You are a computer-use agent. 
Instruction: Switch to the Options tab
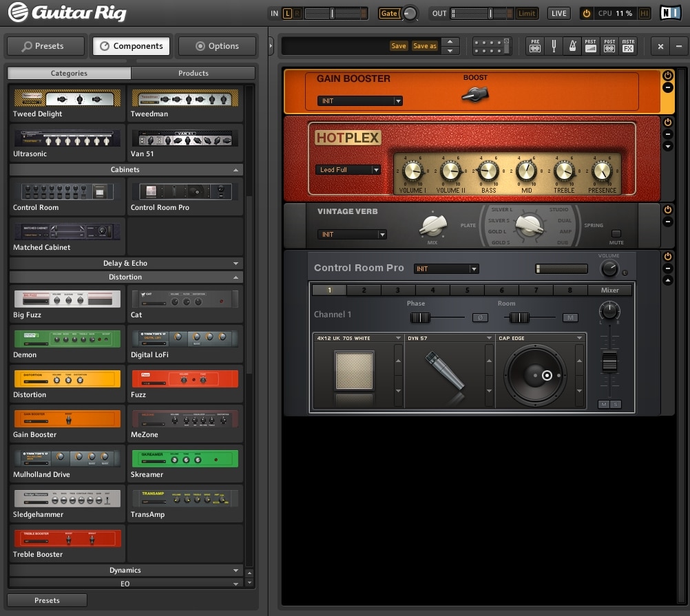click(217, 45)
